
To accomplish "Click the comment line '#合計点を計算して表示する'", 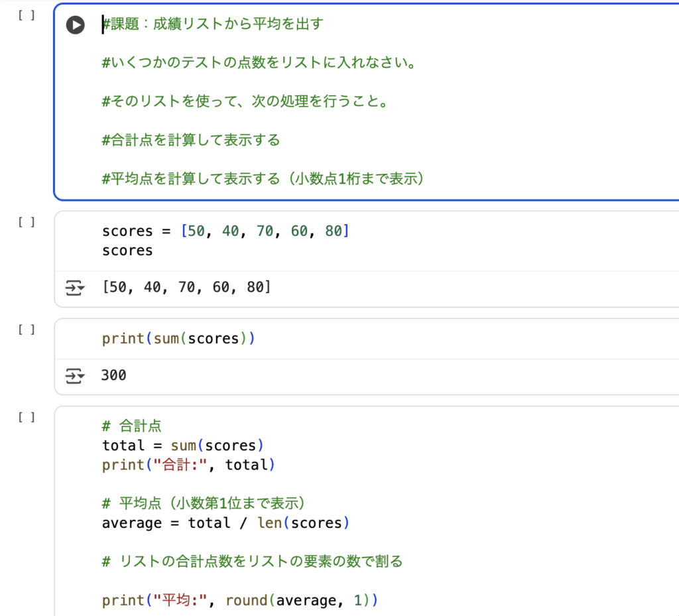I will [191, 140].
